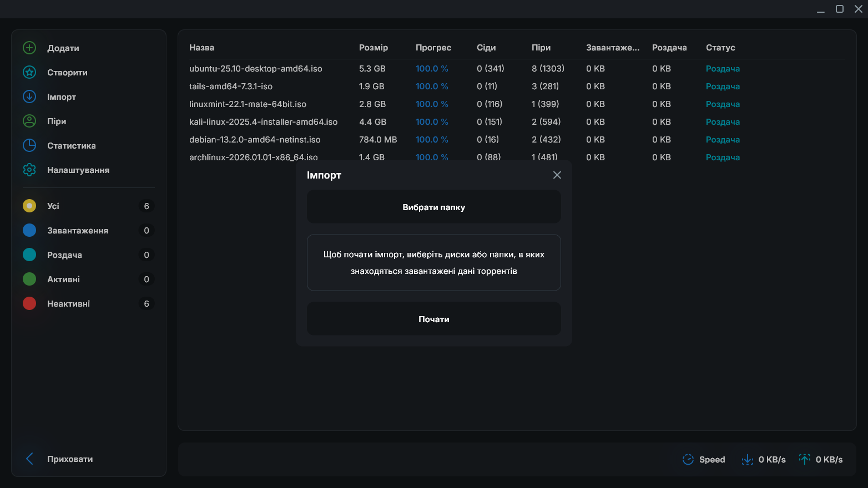Open Статистика via the pie chart icon

[29, 146]
